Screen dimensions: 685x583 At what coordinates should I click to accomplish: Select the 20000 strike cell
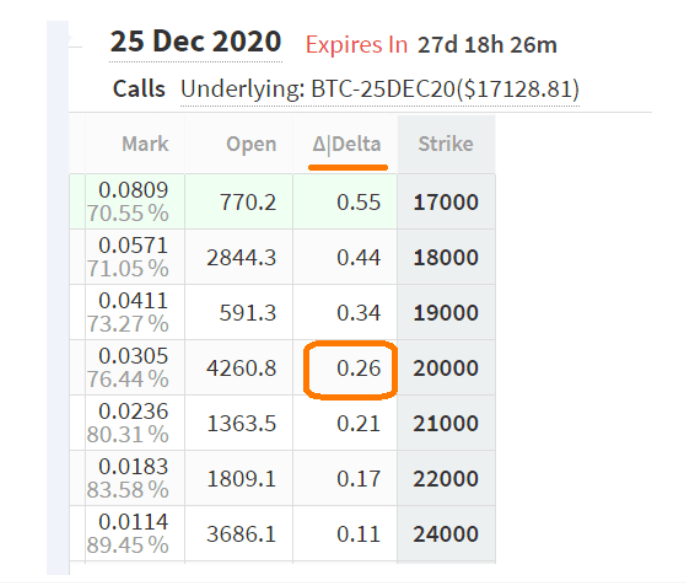[446, 368]
